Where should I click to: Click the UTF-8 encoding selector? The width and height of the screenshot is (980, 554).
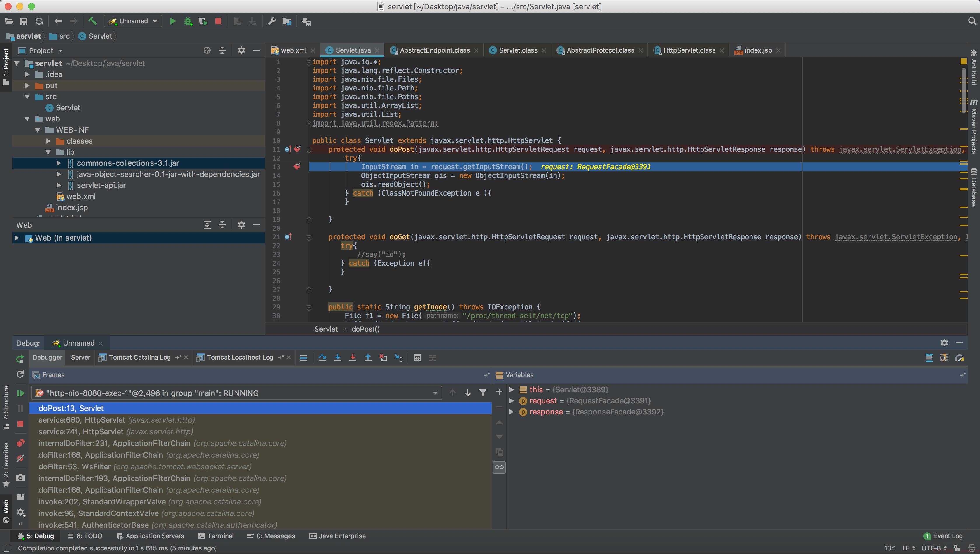pos(934,548)
